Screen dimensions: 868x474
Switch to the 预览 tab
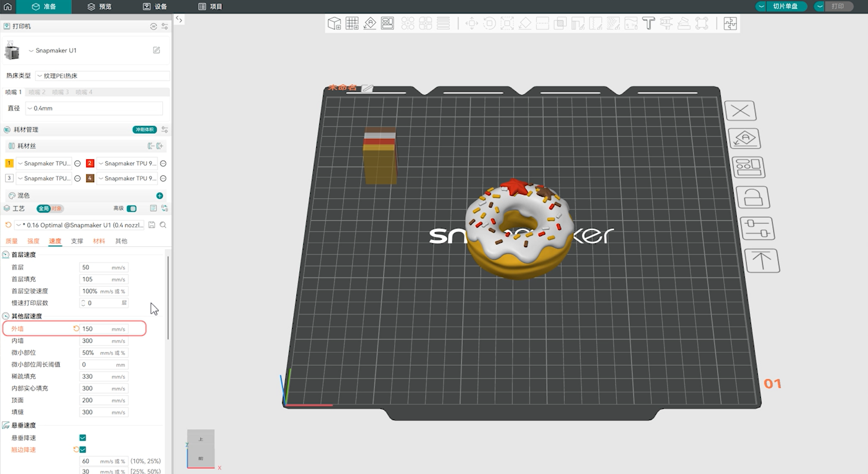point(99,6)
